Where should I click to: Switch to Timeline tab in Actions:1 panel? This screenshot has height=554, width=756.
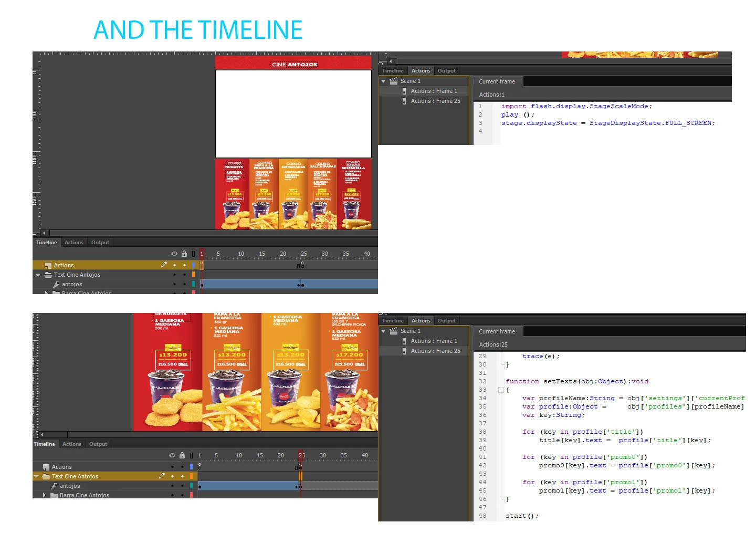[393, 71]
